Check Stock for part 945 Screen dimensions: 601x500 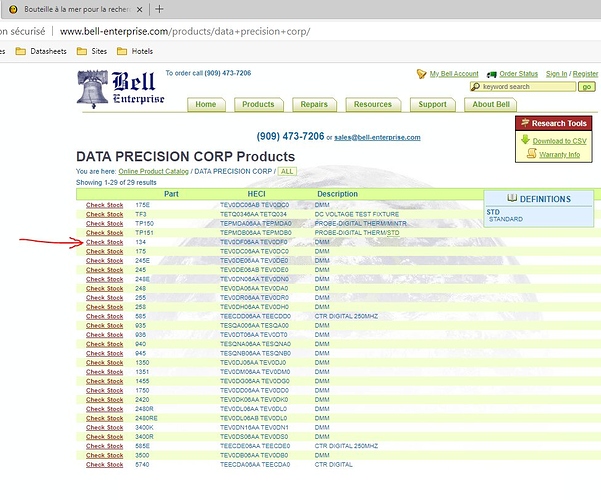coord(105,354)
